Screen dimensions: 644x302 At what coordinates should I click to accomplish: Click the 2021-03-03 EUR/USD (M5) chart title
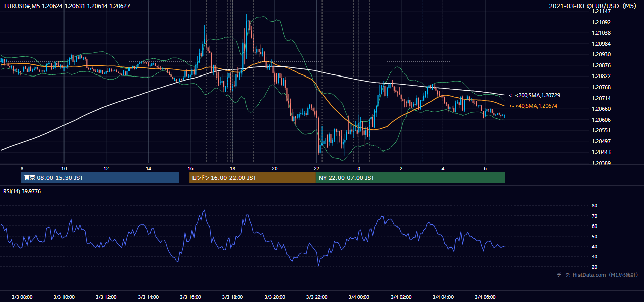coord(593,6)
